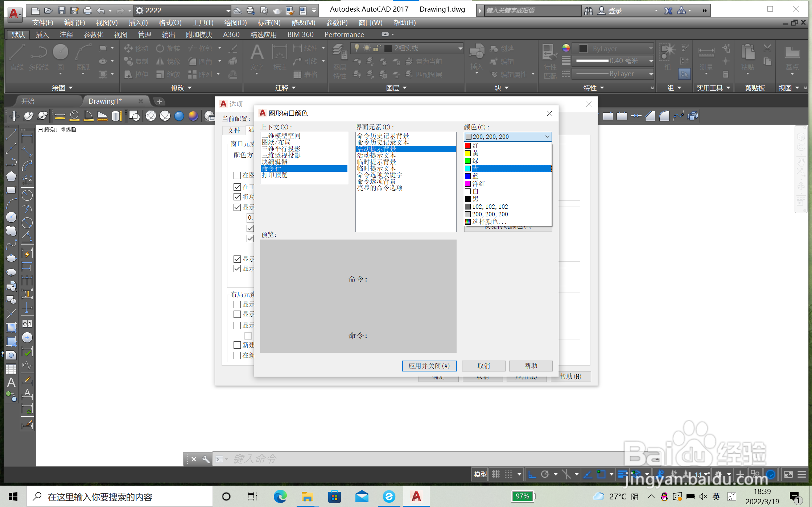Click the table tool in left toolbar
The width and height of the screenshot is (812, 507).
[x=11, y=369]
